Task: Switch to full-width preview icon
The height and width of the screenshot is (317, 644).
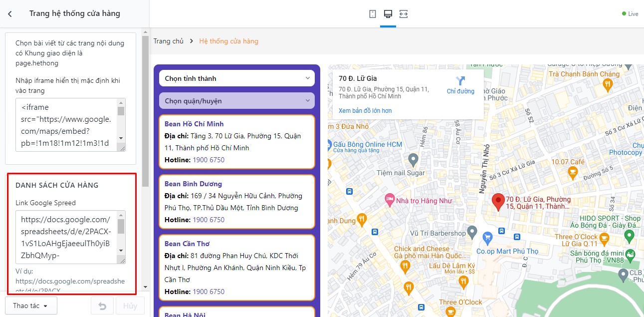Action: tap(404, 14)
